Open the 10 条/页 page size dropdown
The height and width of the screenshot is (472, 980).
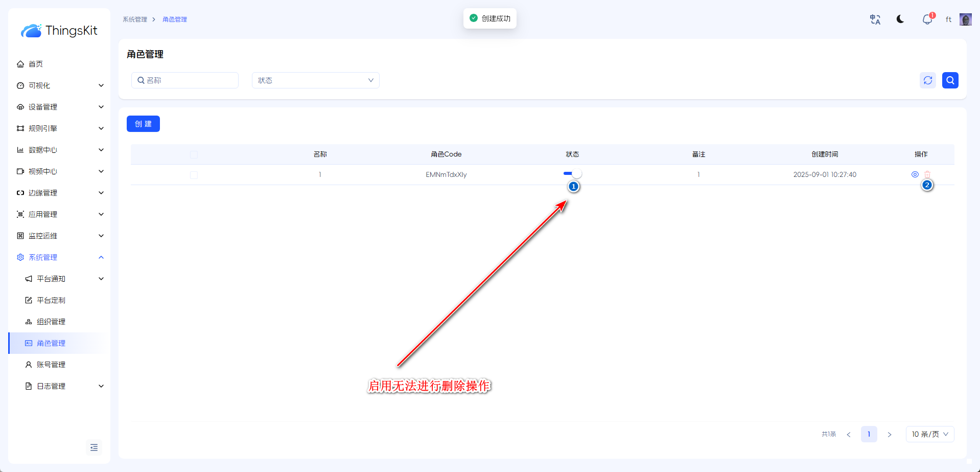click(x=929, y=434)
